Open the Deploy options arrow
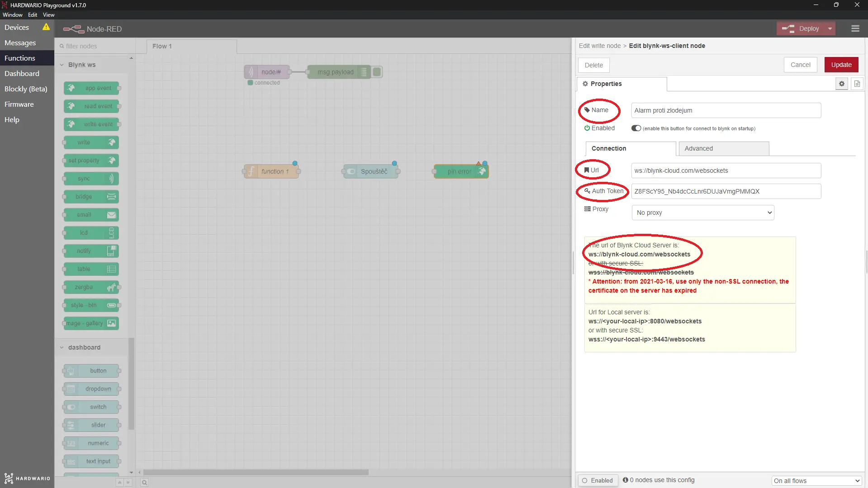 pos(830,28)
